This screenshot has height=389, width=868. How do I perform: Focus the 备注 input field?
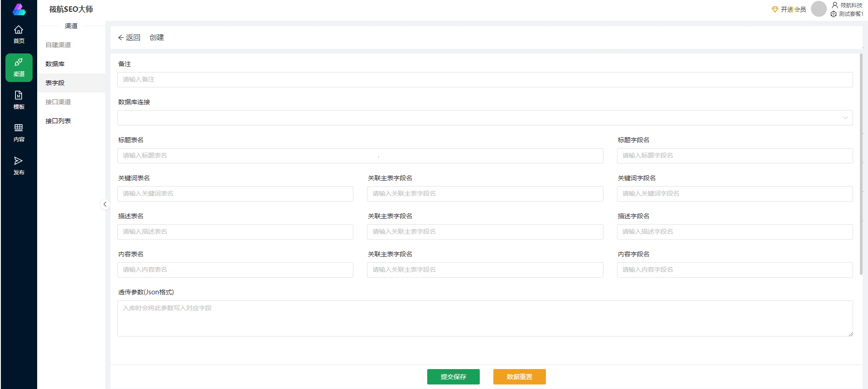coord(485,80)
